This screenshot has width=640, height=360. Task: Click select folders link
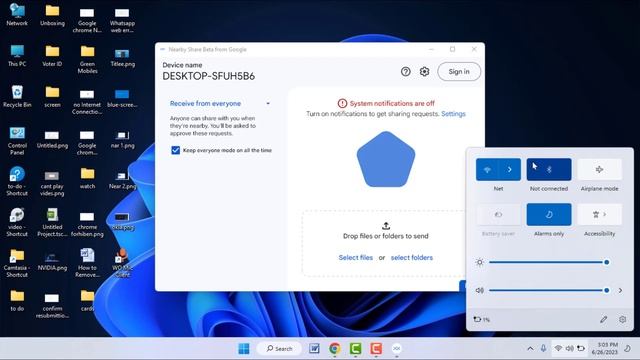[x=411, y=258]
